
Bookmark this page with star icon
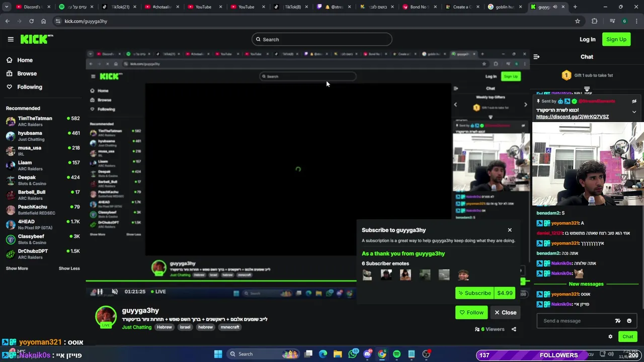click(578, 21)
